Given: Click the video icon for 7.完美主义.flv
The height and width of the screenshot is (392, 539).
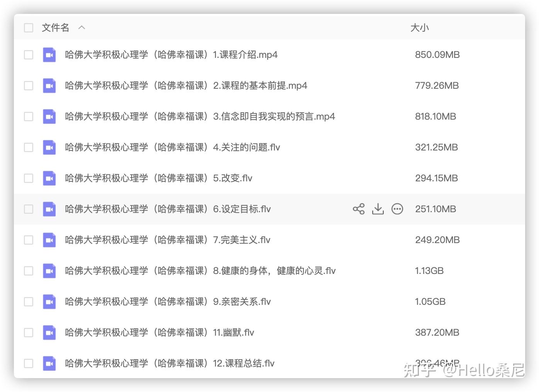Looking at the screenshot, I should click(49, 240).
